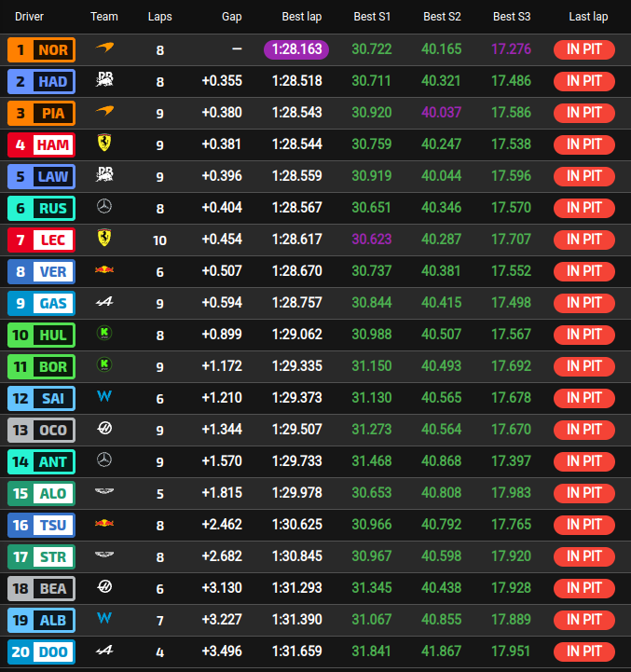This screenshot has height=672, width=631.
Task: Click the Red Bull logo beside VER
Action: 104,270
